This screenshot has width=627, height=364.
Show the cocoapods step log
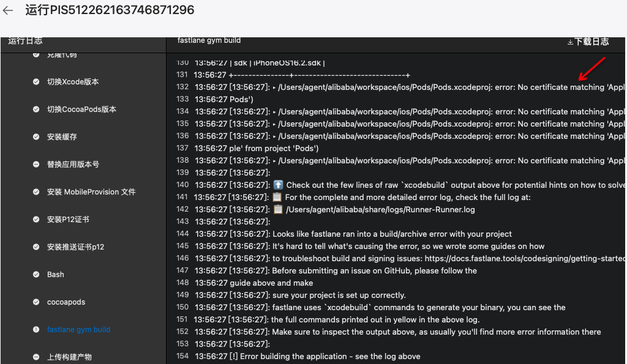[x=66, y=302]
